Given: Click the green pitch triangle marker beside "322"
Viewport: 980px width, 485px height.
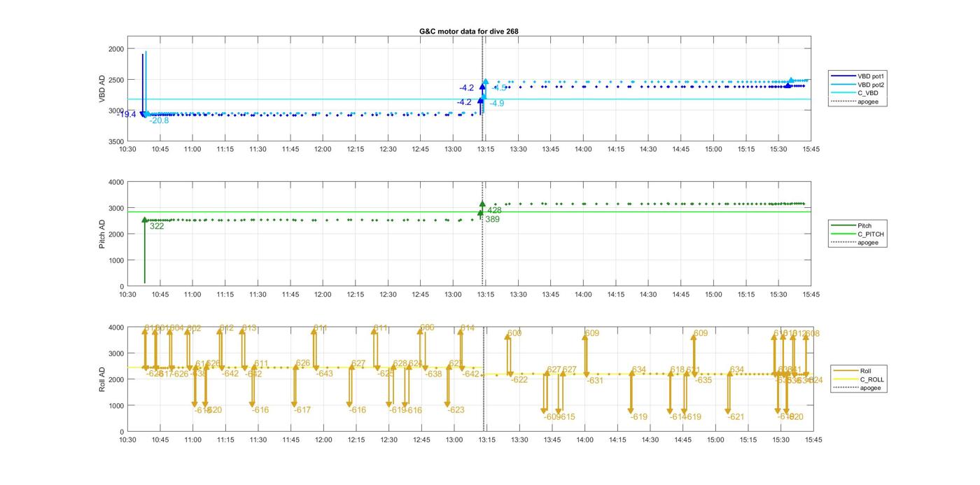Looking at the screenshot, I should coord(145,220).
